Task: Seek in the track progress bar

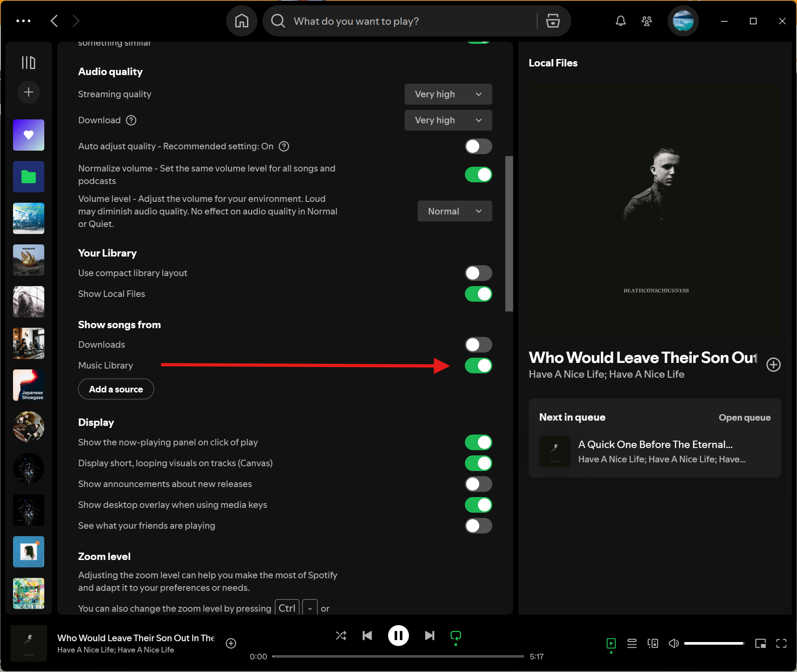Action: click(x=398, y=656)
